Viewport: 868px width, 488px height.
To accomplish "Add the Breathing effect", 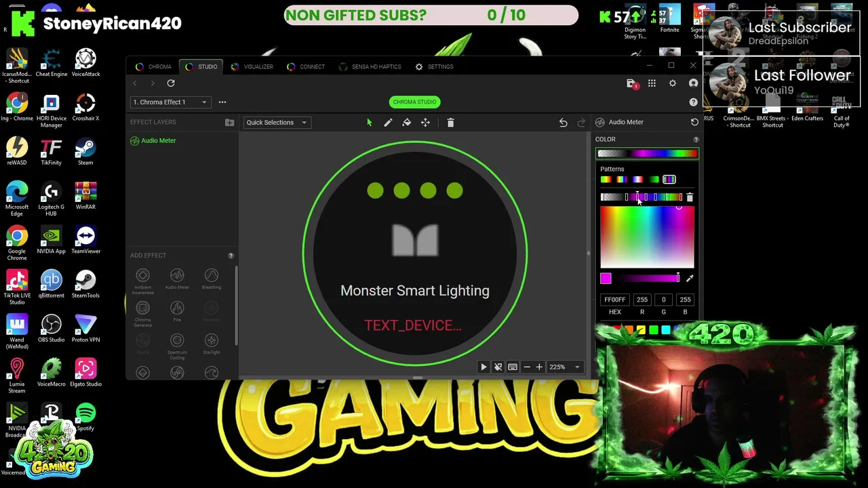I will pos(212,279).
